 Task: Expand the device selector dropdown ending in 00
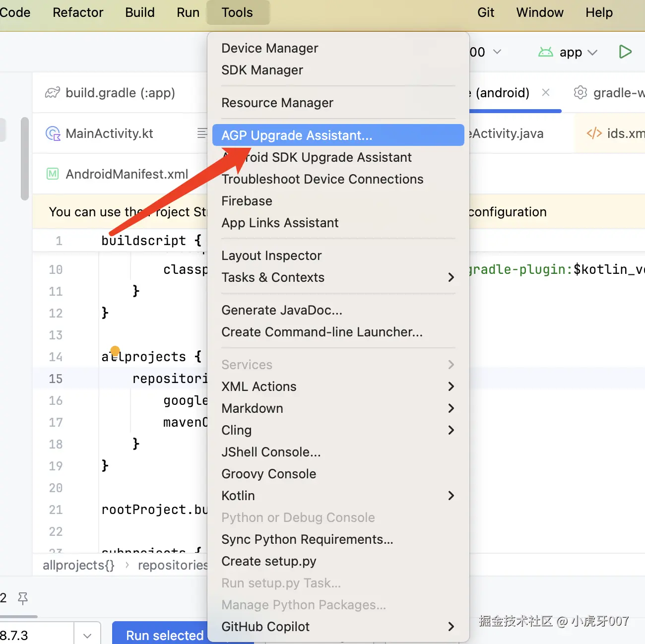point(486,52)
